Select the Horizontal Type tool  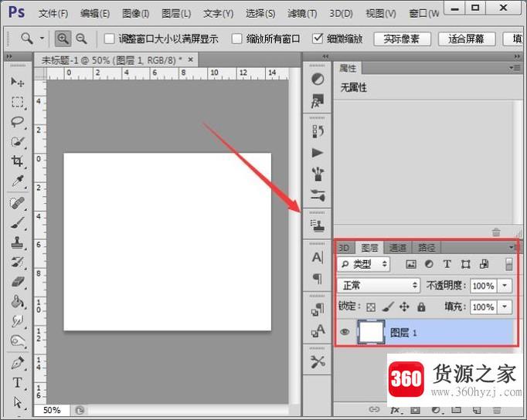[x=18, y=383]
